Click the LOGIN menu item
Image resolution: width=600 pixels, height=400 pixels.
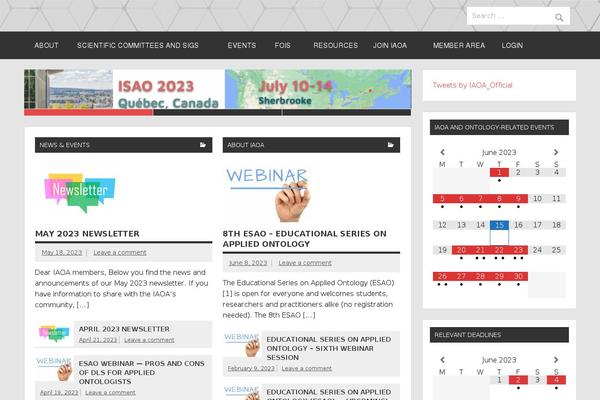(512, 45)
